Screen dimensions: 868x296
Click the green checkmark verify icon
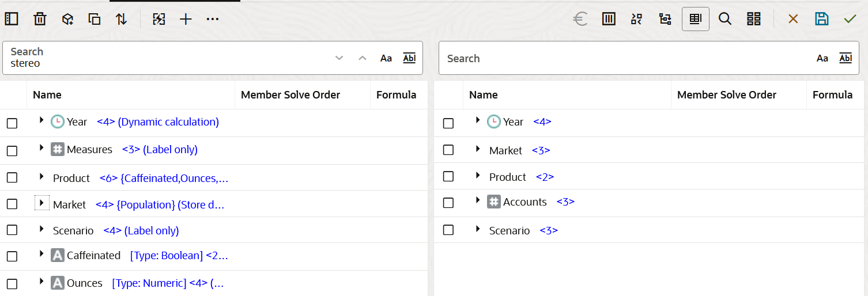[850, 19]
